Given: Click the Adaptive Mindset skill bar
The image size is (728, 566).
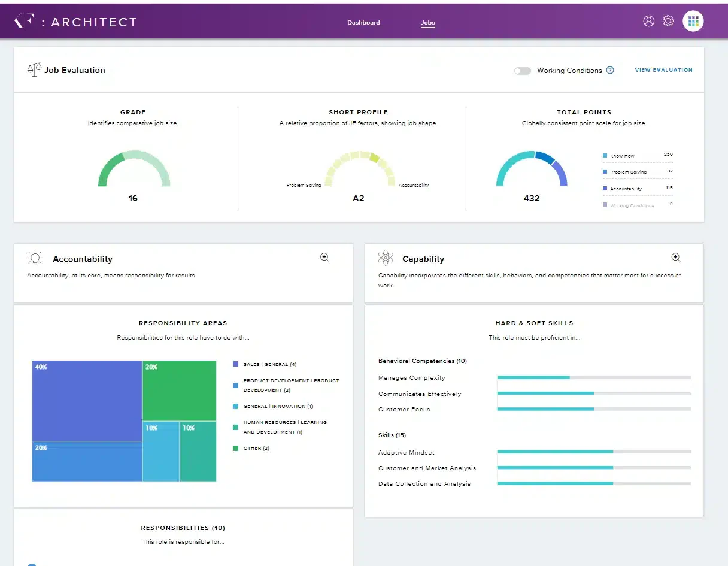Looking at the screenshot, I should click(x=594, y=452).
